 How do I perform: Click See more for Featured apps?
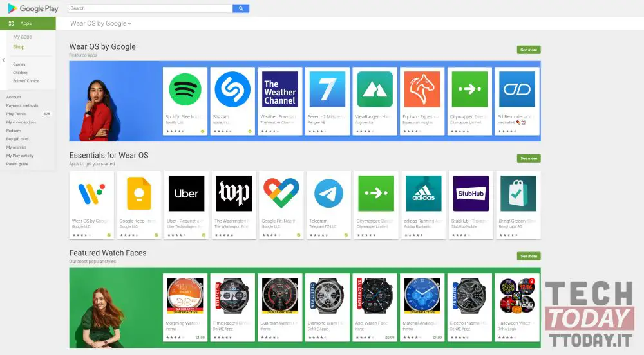click(529, 50)
